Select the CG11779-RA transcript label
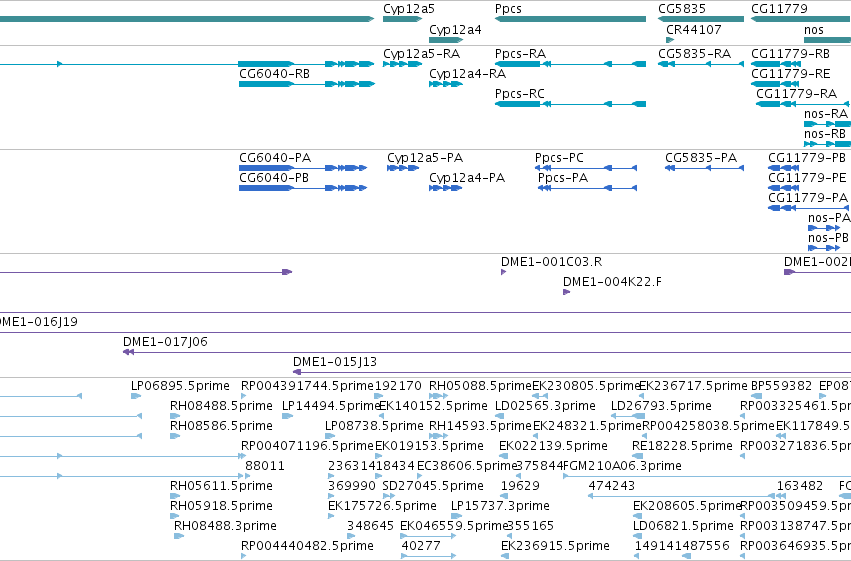The width and height of the screenshot is (851, 561). click(796, 94)
